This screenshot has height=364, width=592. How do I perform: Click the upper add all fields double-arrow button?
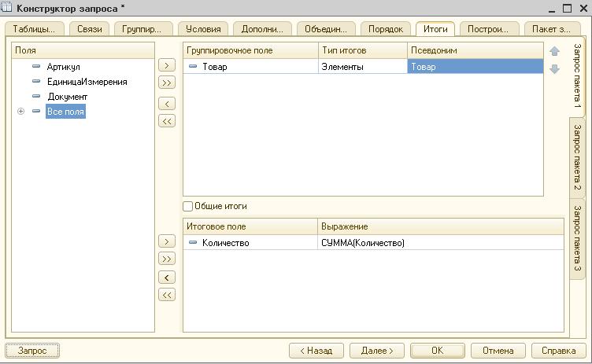[167, 83]
